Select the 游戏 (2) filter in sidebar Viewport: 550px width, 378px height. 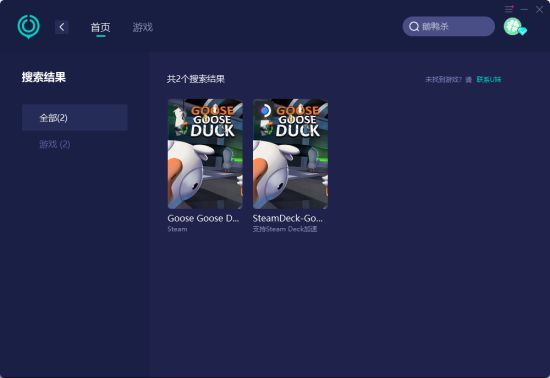(55, 144)
